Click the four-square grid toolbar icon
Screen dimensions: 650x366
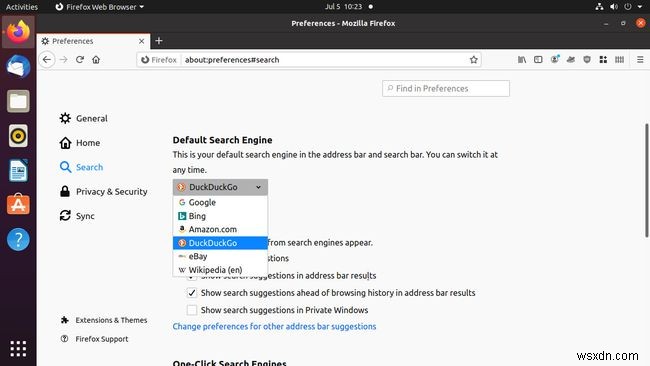(603, 60)
